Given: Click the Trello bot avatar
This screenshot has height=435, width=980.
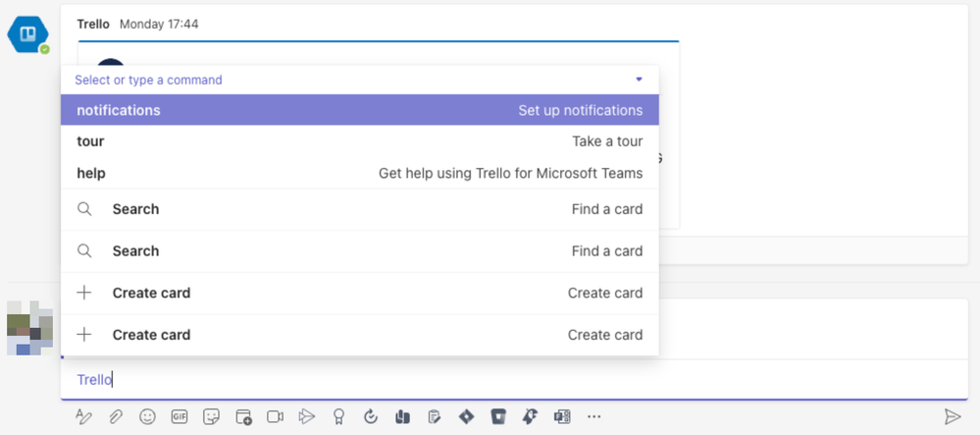Looking at the screenshot, I should [28, 34].
